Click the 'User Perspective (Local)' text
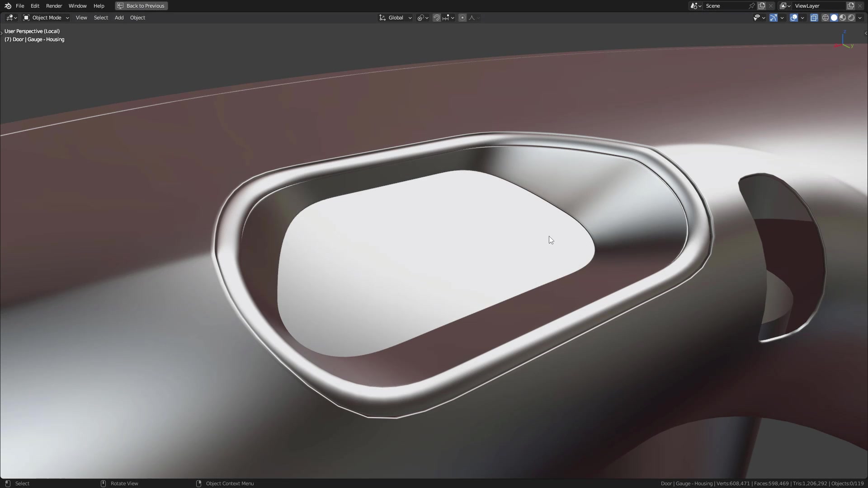The image size is (868, 488). tap(32, 31)
